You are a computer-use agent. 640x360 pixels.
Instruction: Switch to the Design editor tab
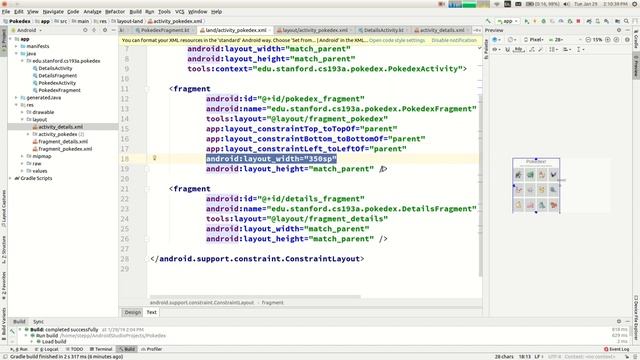132,312
